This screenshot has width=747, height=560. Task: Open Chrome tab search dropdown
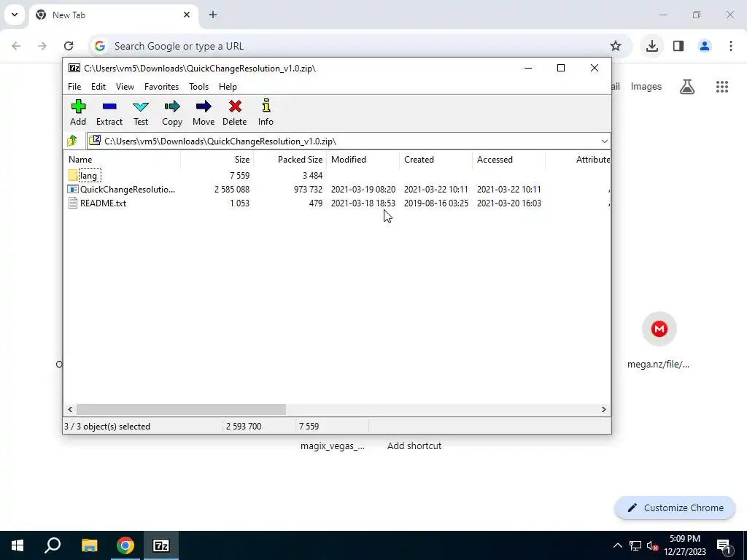[15, 15]
